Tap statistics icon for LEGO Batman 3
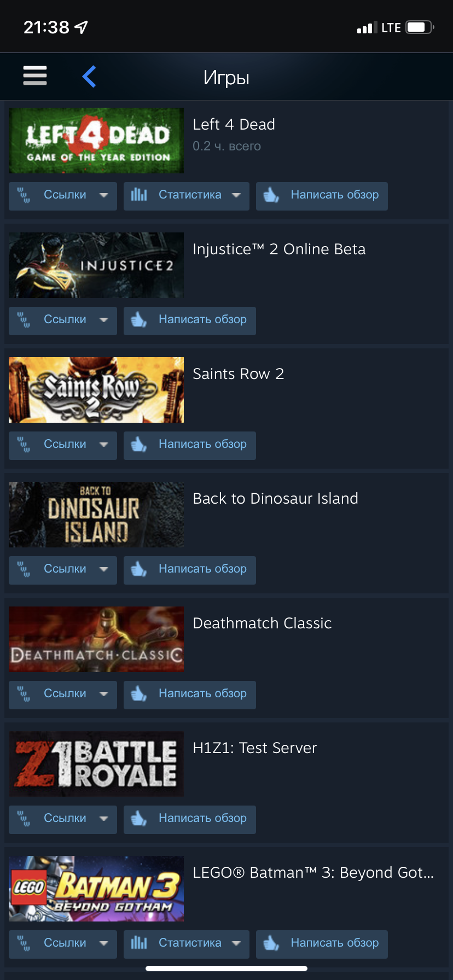This screenshot has width=453, height=980. tap(139, 943)
